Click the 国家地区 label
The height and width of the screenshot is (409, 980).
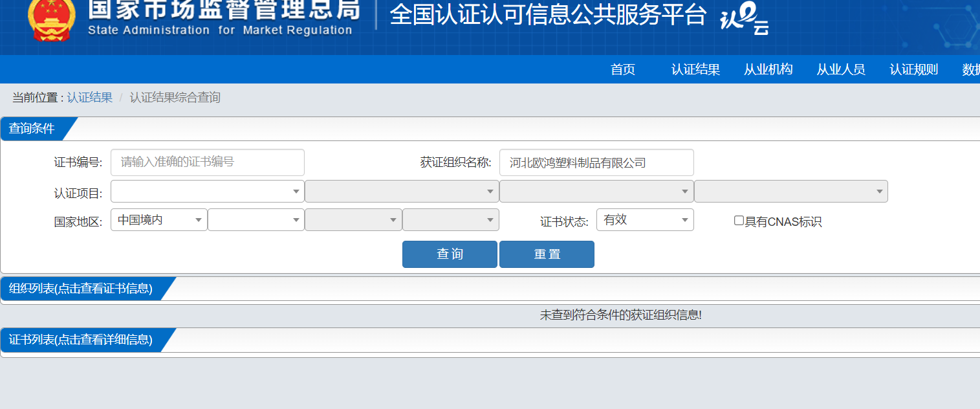pos(78,222)
